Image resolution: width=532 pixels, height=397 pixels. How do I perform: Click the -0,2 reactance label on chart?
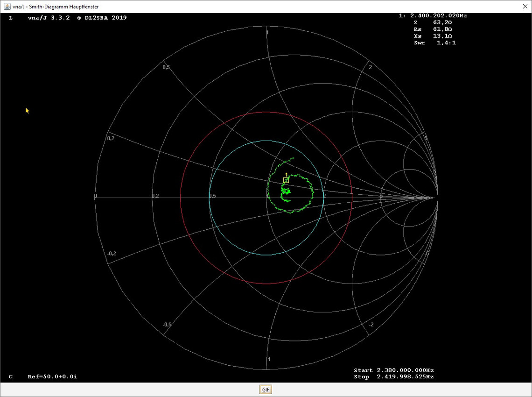[x=112, y=254]
